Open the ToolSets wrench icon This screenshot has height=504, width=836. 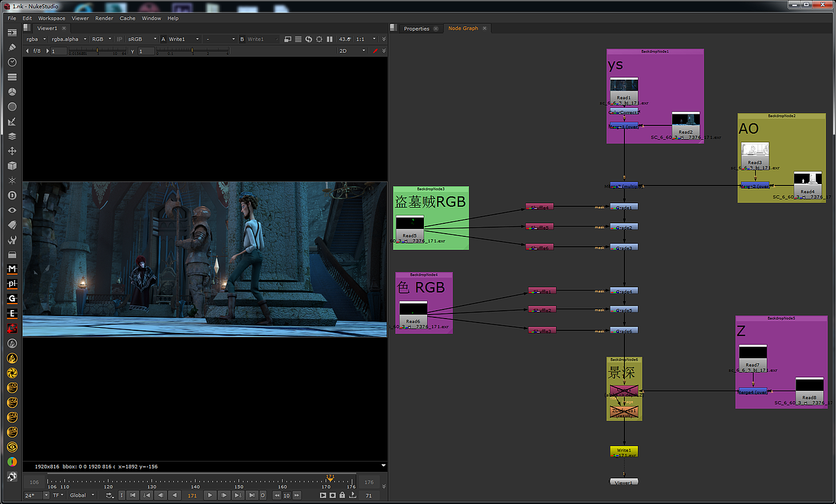pos(12,240)
